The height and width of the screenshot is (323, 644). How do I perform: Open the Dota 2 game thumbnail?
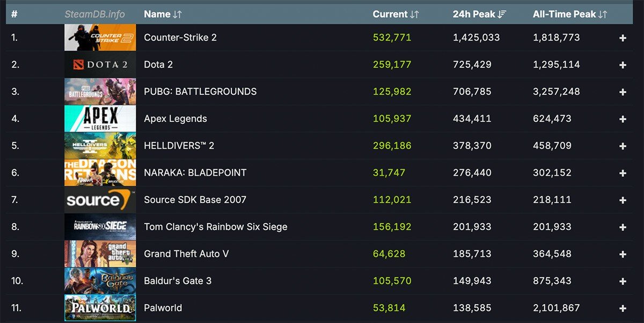100,64
